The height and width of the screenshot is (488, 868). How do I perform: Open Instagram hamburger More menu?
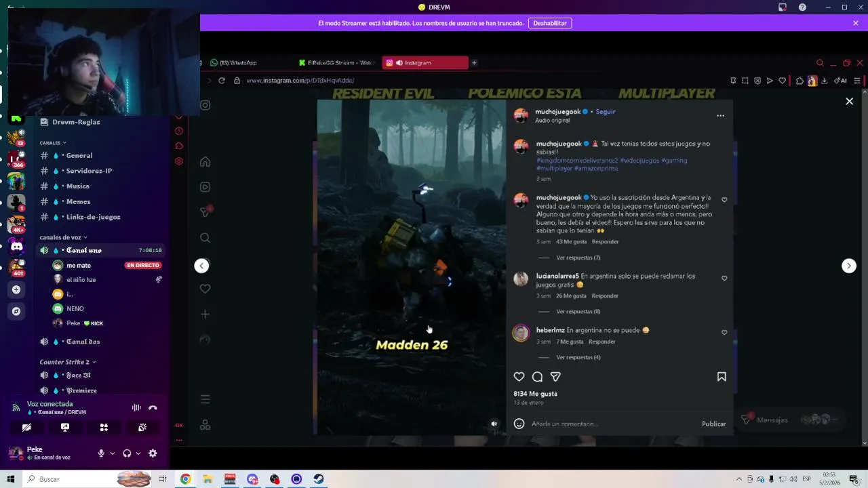205,399
